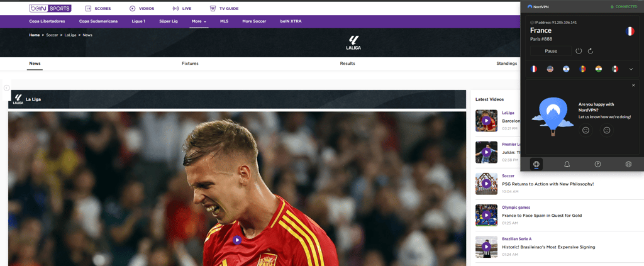Open the NordVPN globe VPN tab
The image size is (644, 266).
point(536,164)
